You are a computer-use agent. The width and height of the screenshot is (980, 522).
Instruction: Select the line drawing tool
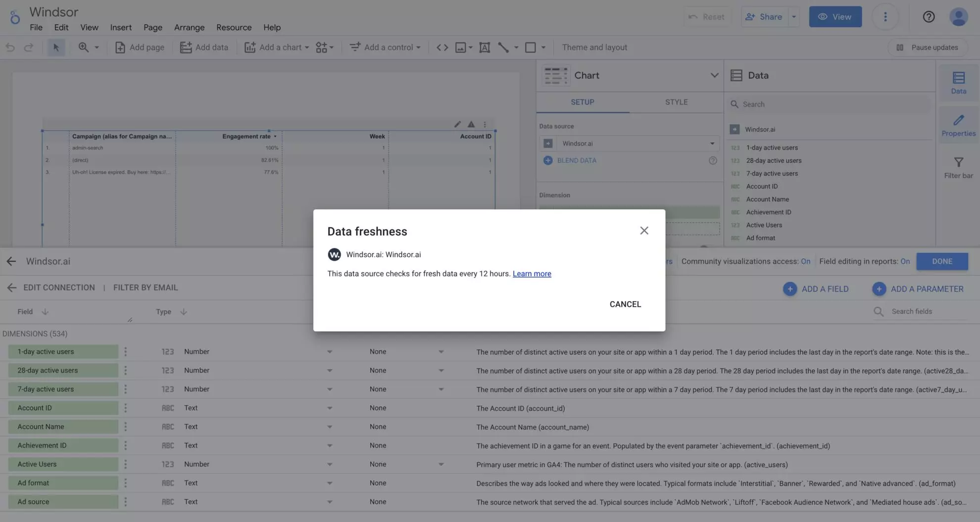pos(503,47)
